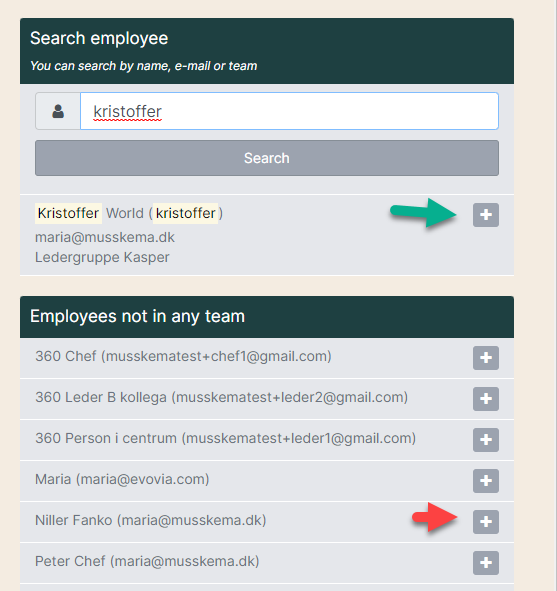Click the Ledergruppe Kasper team label

pyautogui.click(x=102, y=257)
